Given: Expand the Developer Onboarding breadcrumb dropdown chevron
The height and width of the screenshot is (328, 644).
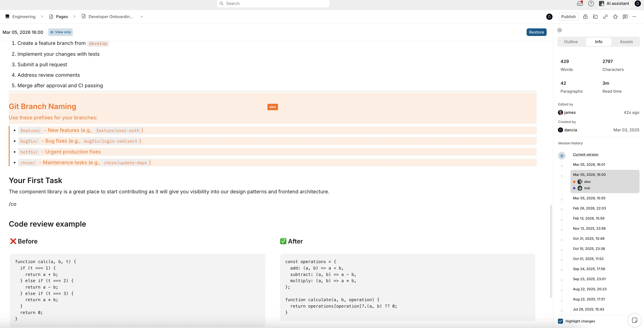Looking at the screenshot, I should pyautogui.click(x=142, y=17).
